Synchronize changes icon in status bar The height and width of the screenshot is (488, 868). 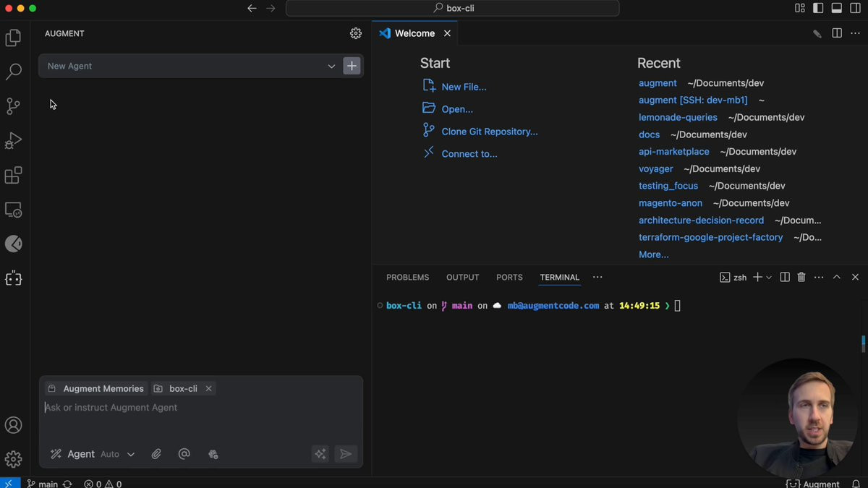pos(67,484)
